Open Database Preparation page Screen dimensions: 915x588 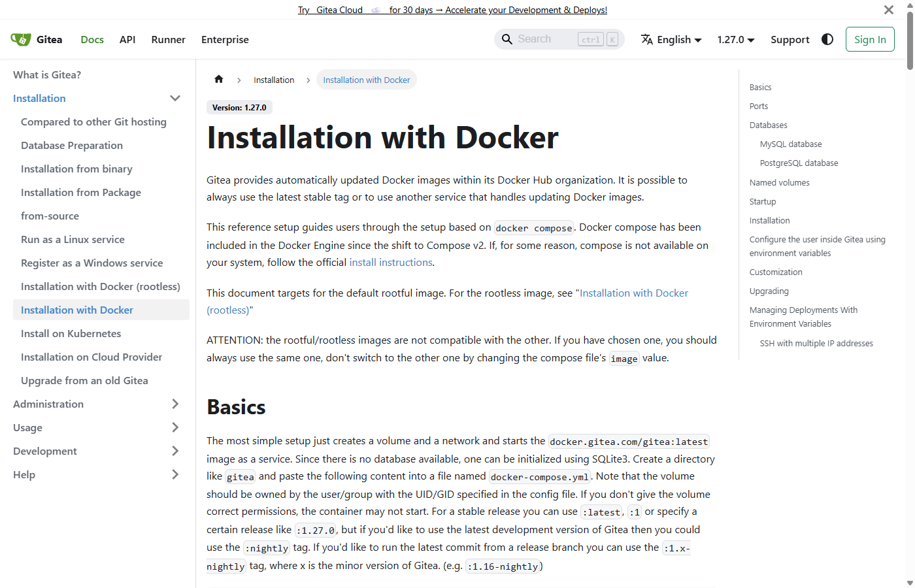pyautogui.click(x=72, y=145)
